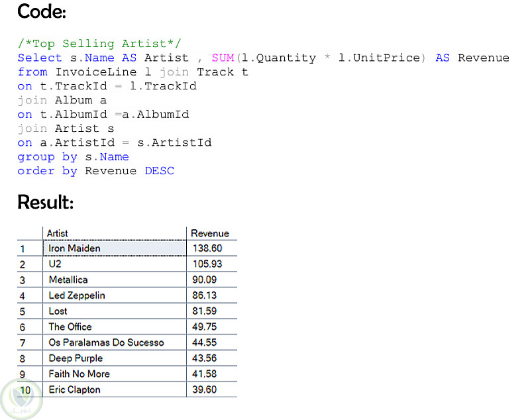The image size is (530, 420).
Task: Select revenue value 138.60
Action: 211,248
